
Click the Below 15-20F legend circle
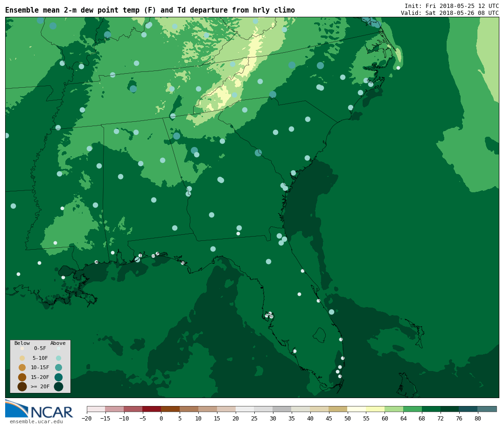pos(22,377)
